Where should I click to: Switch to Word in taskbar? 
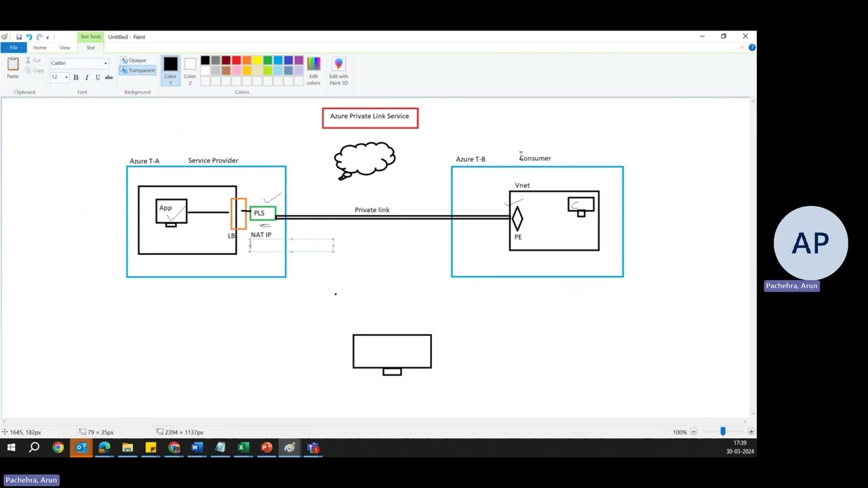(197, 447)
